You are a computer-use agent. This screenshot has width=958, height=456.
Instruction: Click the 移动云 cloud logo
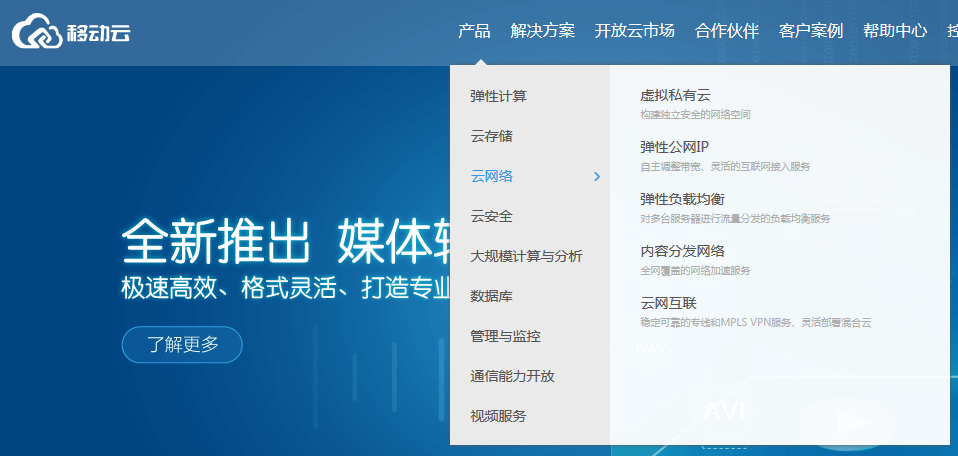pos(71,31)
